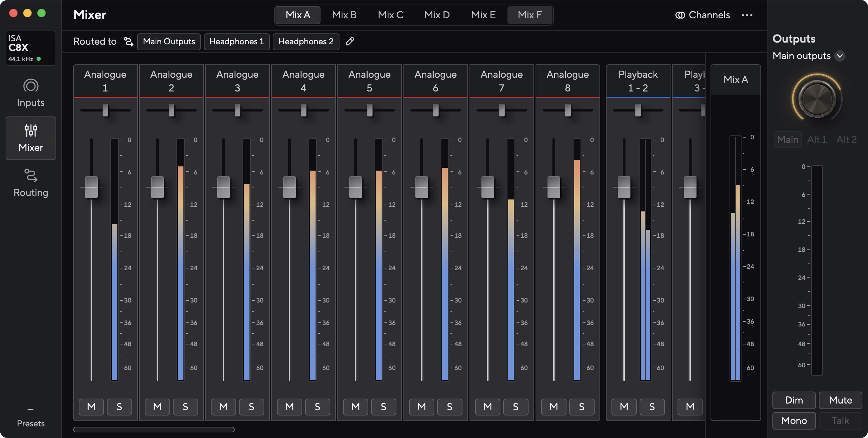Switch to the Mix D tab
868x438 pixels.
437,15
